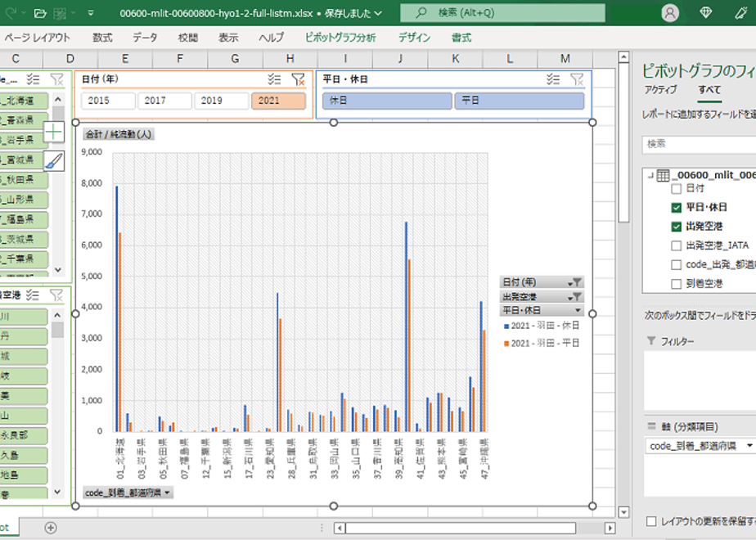Toggle multi-select on 平日・休日 slicer

click(x=553, y=79)
